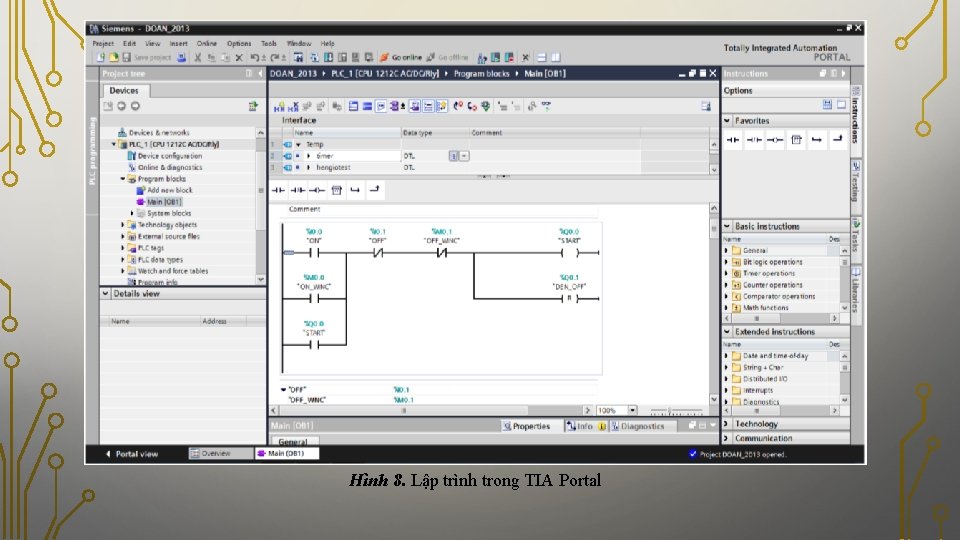Insert empty box from editor favorites bar

tap(336, 190)
